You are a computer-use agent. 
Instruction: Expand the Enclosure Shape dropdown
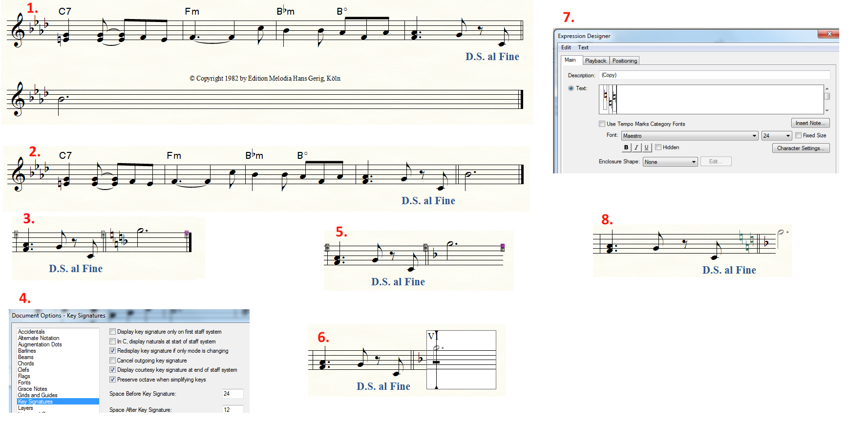pos(694,162)
